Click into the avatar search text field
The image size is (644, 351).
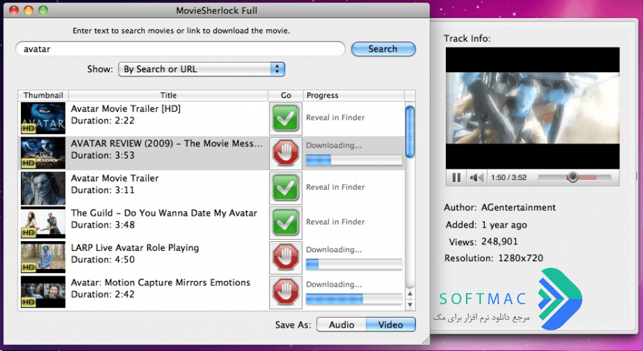(x=180, y=49)
